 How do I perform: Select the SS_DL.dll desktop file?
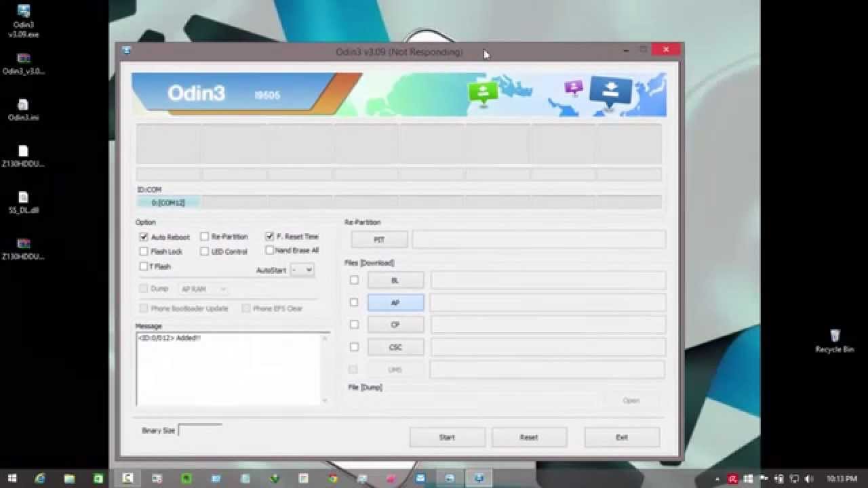(23, 203)
